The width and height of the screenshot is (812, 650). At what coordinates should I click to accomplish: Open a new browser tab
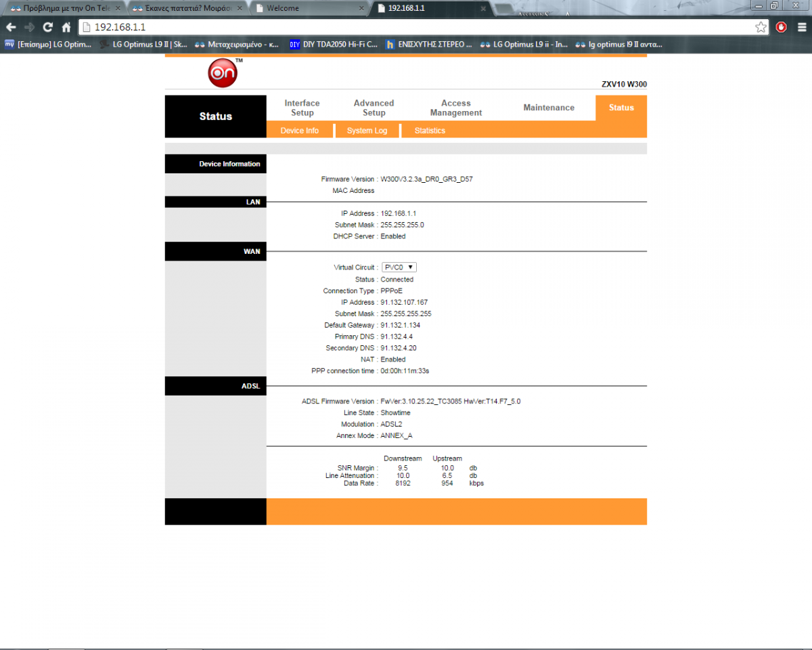(502, 9)
